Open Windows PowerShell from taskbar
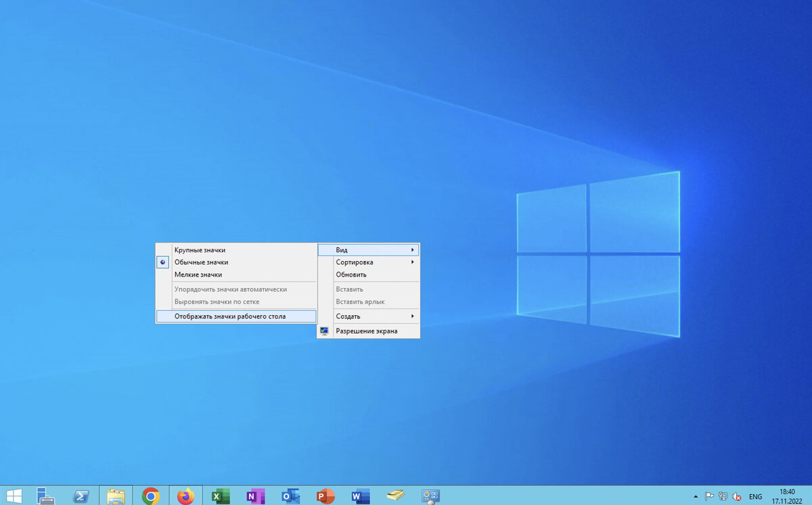Viewport: 812px width, 505px height. 83,496
